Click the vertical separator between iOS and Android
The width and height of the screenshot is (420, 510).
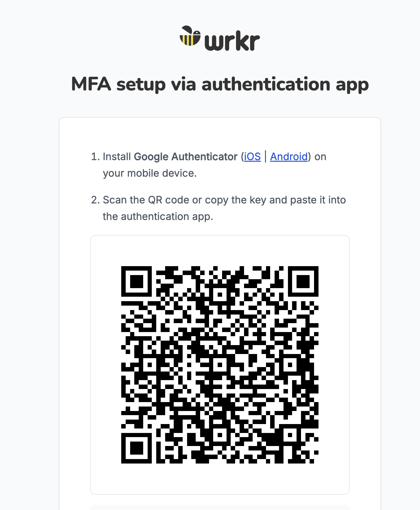(265, 157)
